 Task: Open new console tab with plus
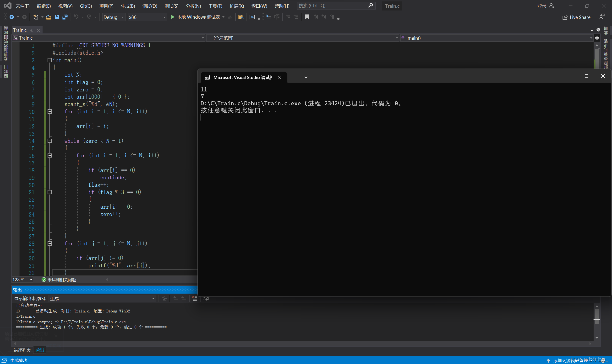pyautogui.click(x=295, y=77)
